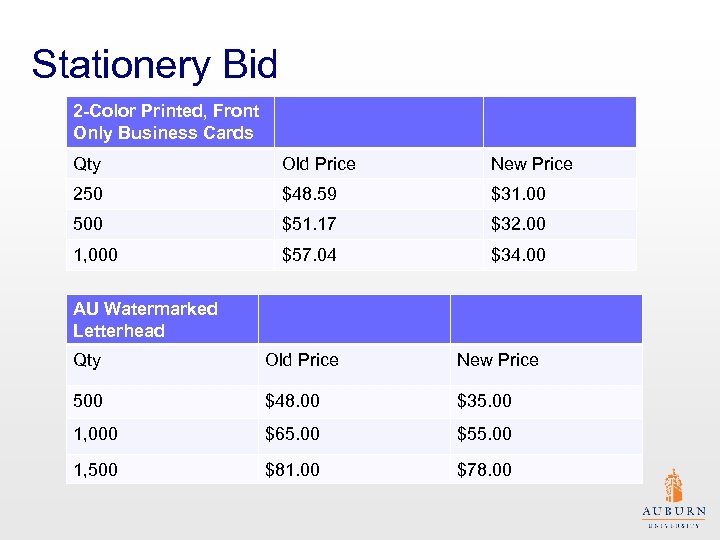Viewport: 720px width, 540px height.
Task: Click the $34.00 new price cell
Action: point(518,255)
